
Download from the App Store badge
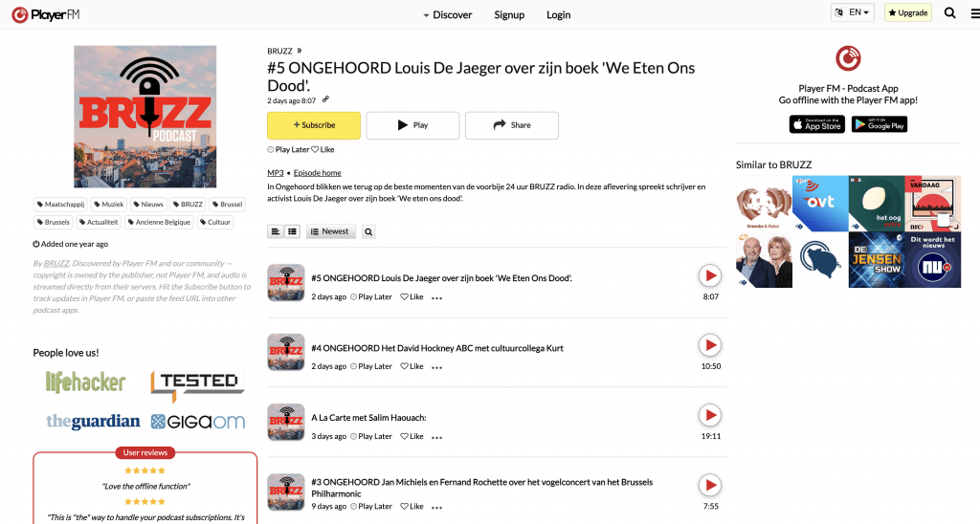[817, 125]
